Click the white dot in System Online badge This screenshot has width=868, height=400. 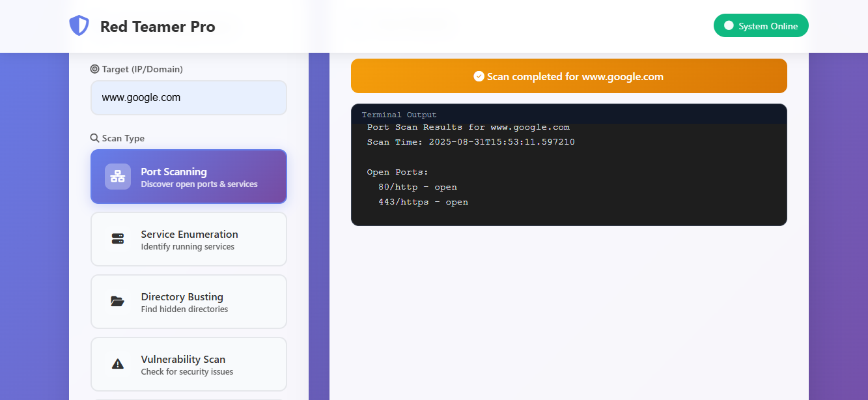tap(729, 26)
